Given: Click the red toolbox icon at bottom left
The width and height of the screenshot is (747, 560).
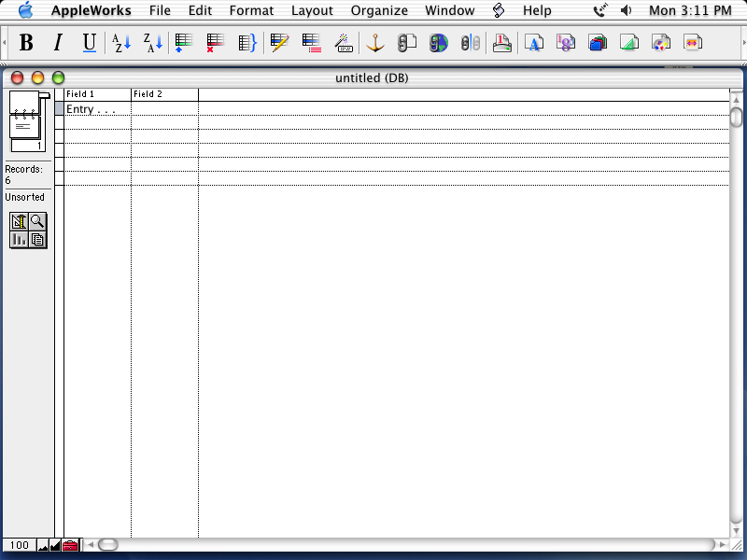Looking at the screenshot, I should click(x=70, y=545).
